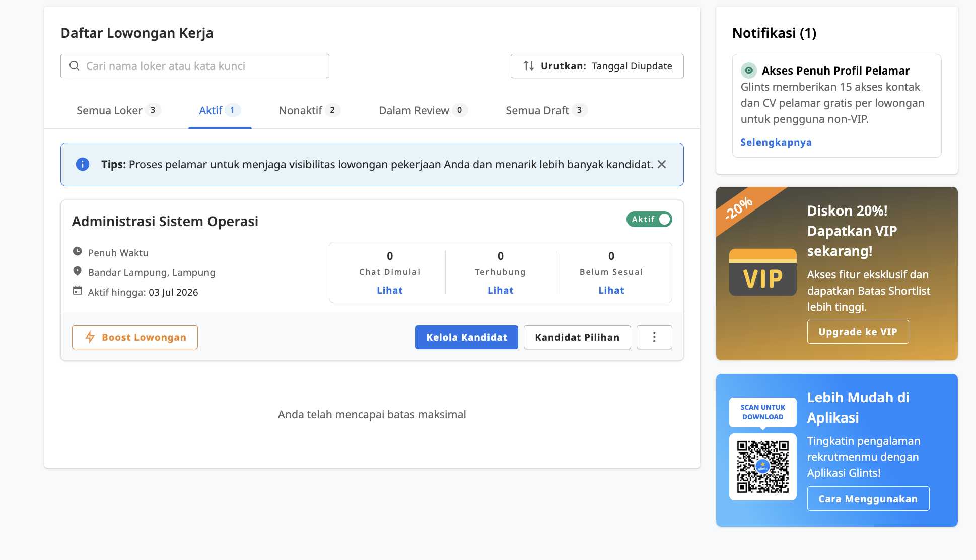
Task: Click the sort arrows icon
Action: (x=529, y=66)
